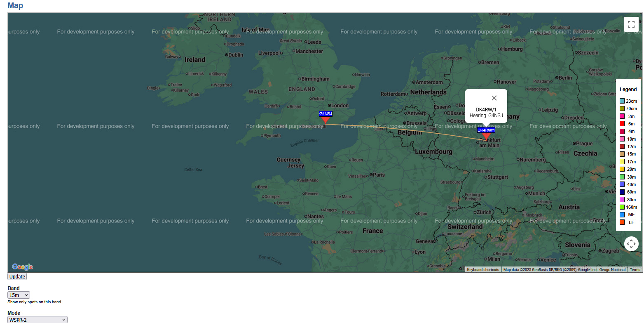Viewport: 644px width, 323px height.
Task: Toggle fullscreen map view
Action: tap(631, 24)
